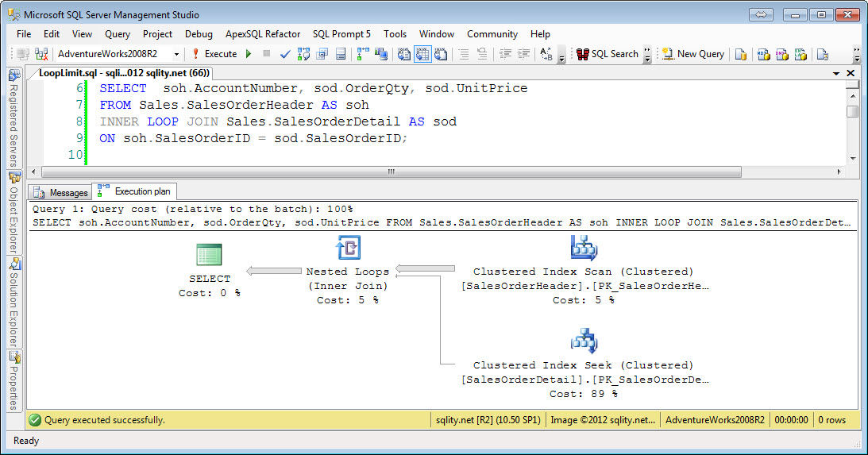Open Analysis Services MDX Query icon

764,54
